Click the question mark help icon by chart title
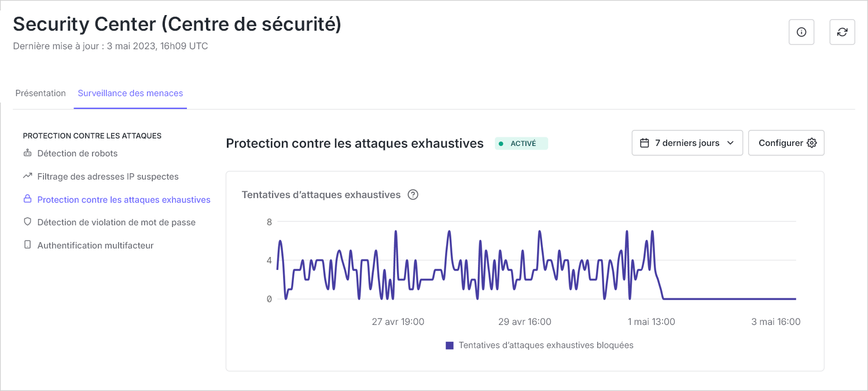868x391 pixels. [413, 195]
